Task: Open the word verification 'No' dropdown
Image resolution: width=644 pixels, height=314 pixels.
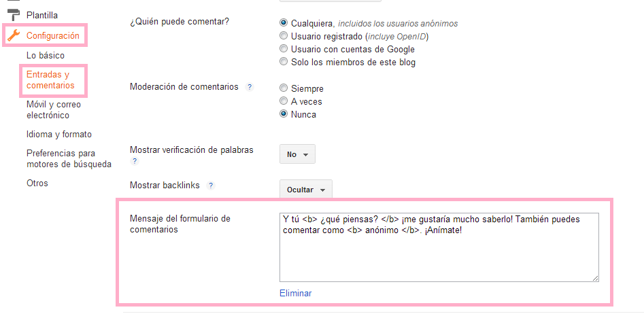Action: click(297, 154)
